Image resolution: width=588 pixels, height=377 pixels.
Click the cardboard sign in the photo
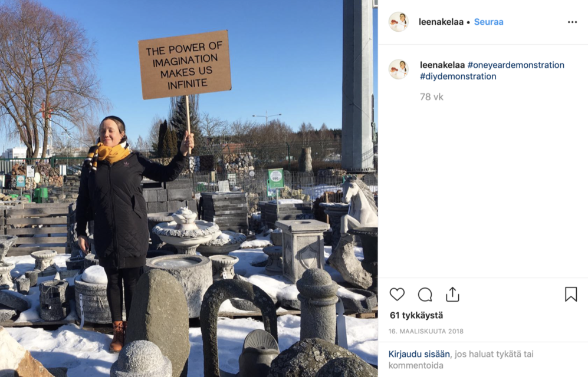[185, 65]
